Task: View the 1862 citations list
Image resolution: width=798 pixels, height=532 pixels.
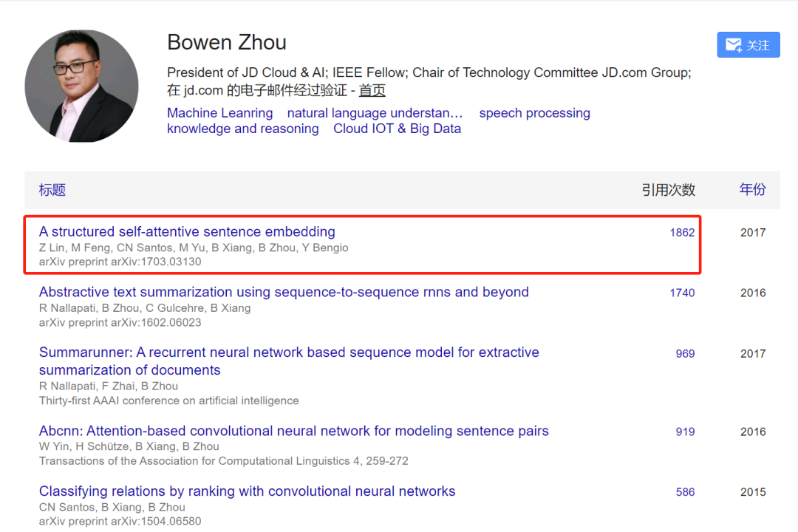Action: coord(682,233)
